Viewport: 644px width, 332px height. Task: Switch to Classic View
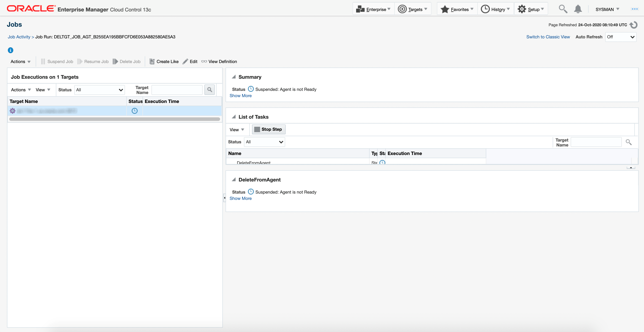[x=548, y=37]
